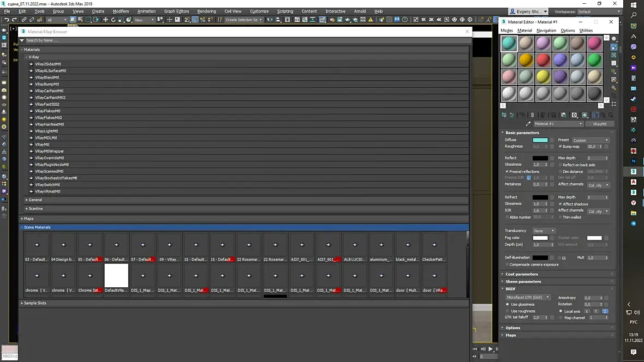
Task: Open the Rendering menu
Action: (x=206, y=11)
